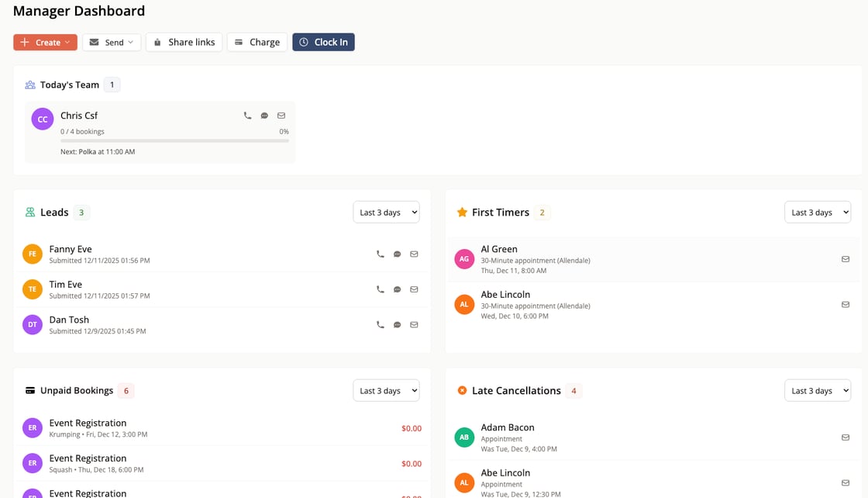This screenshot has width=868, height=498.
Task: Click Krumping booking $0.00 amount
Action: (412, 428)
